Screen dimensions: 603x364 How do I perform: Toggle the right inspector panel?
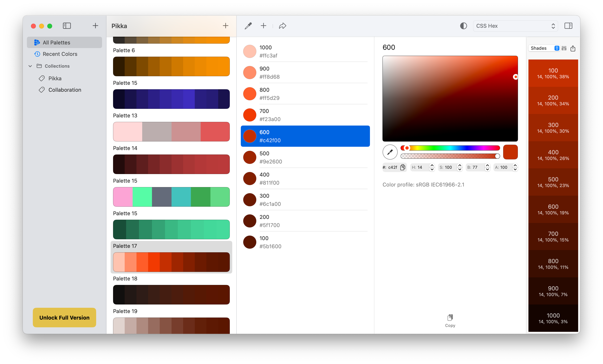[x=568, y=26]
